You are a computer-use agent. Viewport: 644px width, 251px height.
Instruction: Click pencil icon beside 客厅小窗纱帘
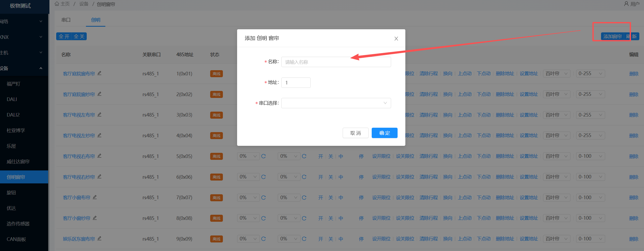click(95, 218)
